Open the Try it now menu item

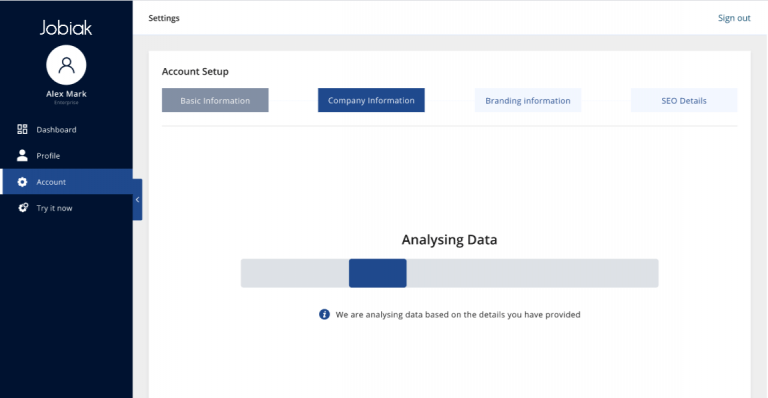pyautogui.click(x=66, y=208)
